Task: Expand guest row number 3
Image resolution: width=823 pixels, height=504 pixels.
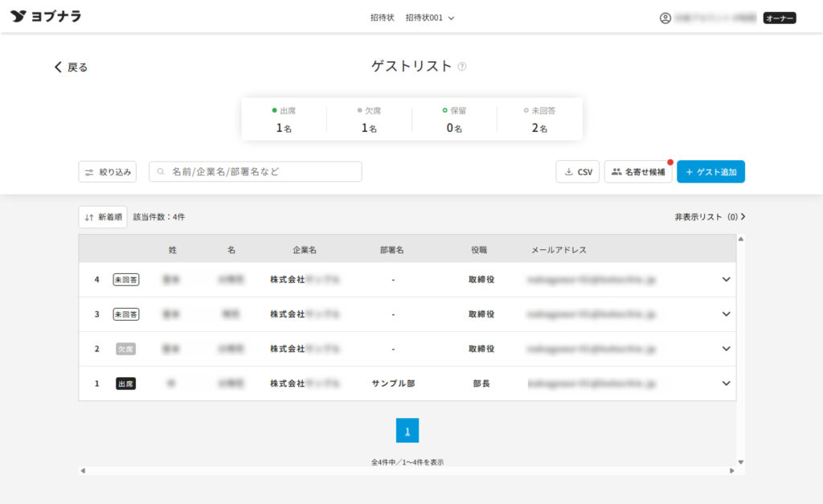Action: 726,314
